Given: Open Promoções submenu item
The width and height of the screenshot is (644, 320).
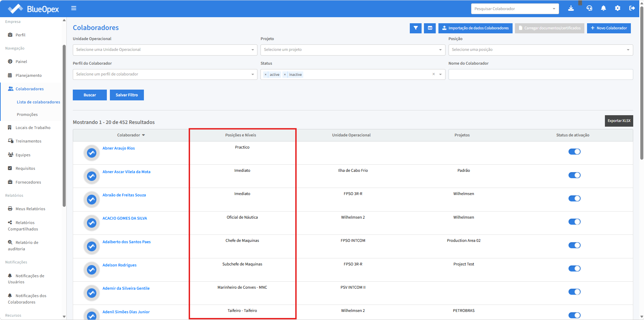Looking at the screenshot, I should (x=27, y=115).
